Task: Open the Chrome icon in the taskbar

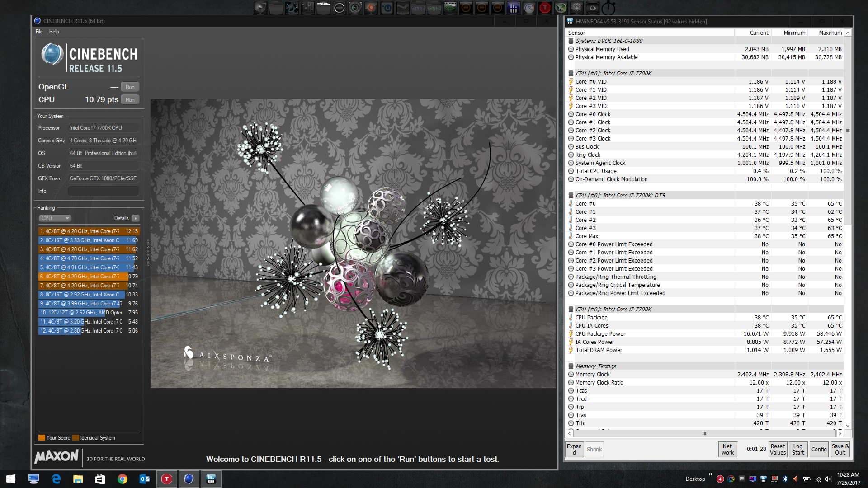Action: point(123,479)
